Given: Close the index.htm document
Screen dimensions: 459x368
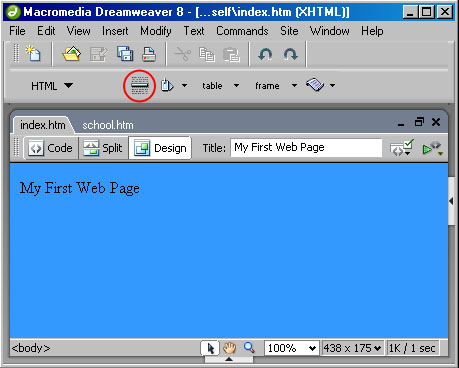Looking at the screenshot, I should (436, 122).
